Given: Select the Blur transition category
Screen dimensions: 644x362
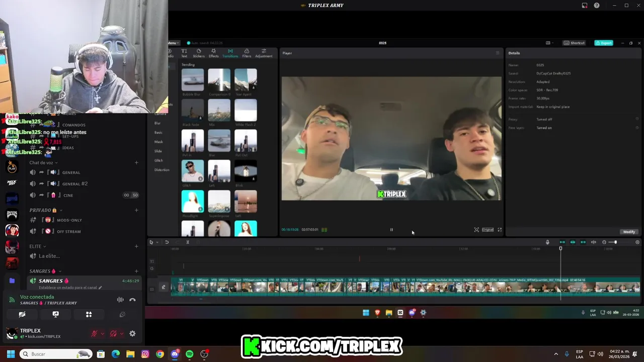Looking at the screenshot, I should 157,123.
